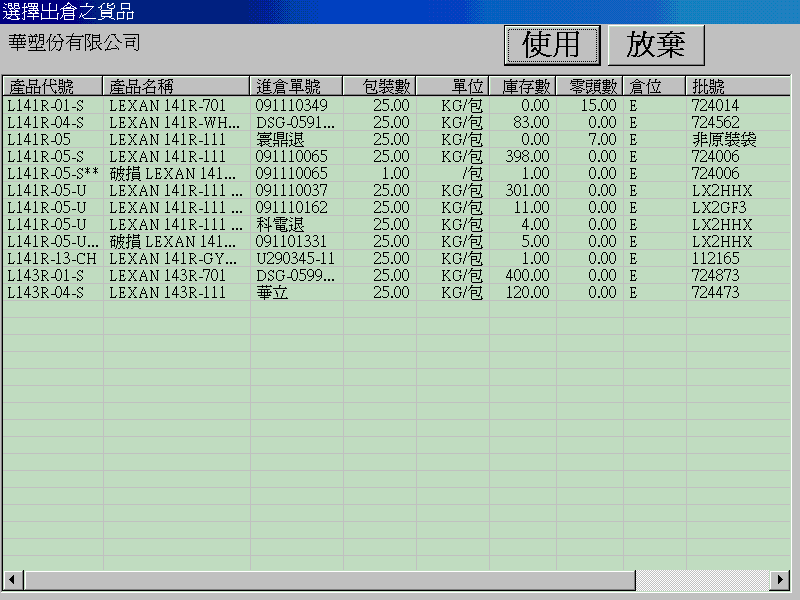Click the 放棄 button
Viewport: 800px width, 600px height.
click(x=656, y=45)
